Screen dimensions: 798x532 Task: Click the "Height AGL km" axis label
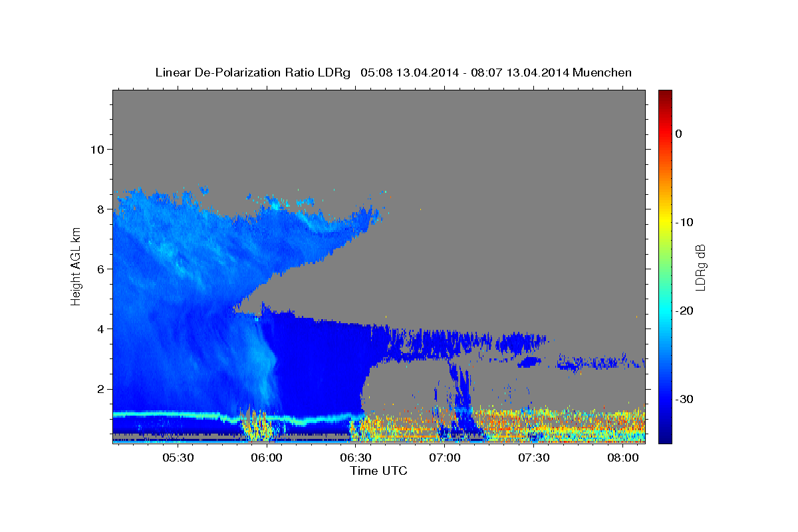[76, 267]
